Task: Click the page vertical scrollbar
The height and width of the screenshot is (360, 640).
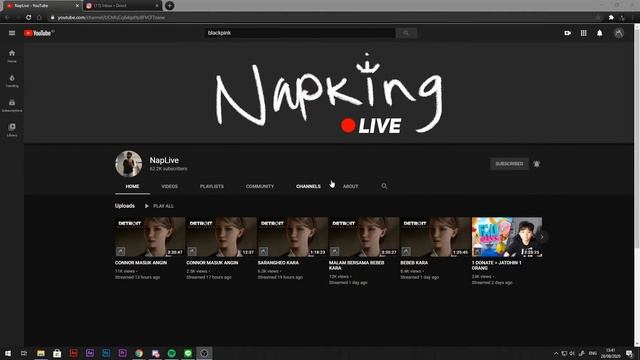Action: coord(637,184)
